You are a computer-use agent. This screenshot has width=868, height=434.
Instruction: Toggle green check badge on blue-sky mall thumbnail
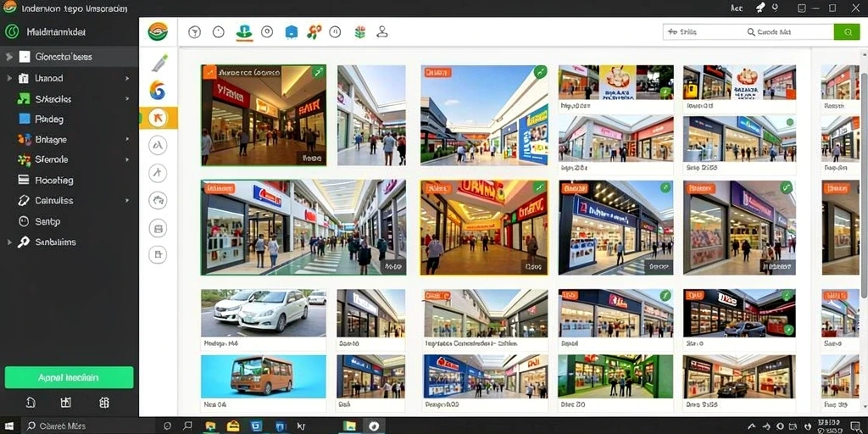click(541, 71)
